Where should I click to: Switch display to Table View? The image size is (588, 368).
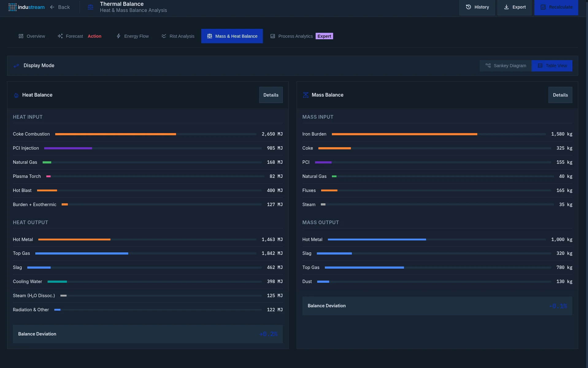point(552,66)
